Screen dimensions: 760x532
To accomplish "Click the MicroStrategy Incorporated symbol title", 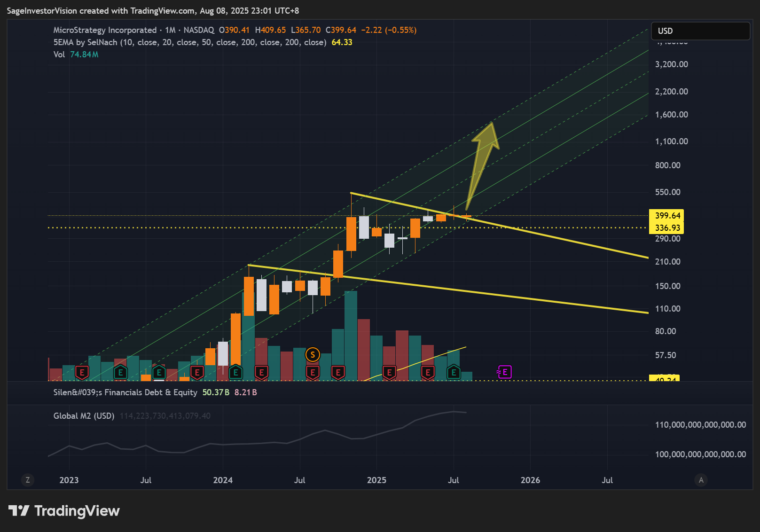I will click(105, 30).
